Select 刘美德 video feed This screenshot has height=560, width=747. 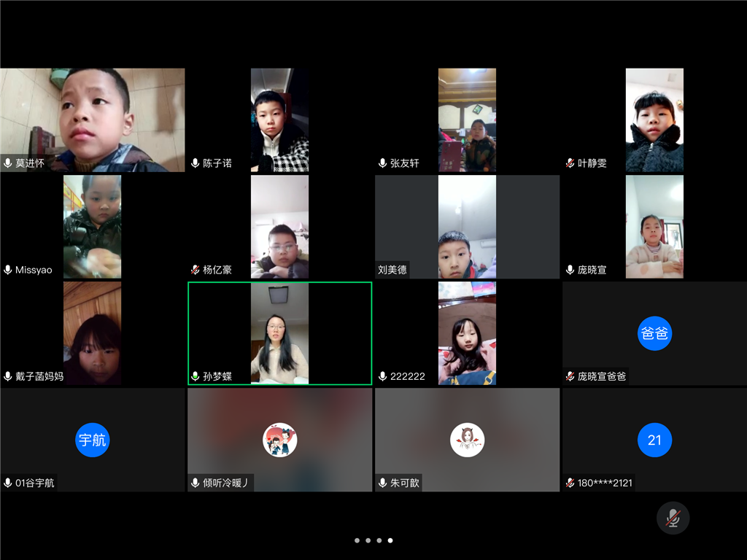[x=467, y=227]
